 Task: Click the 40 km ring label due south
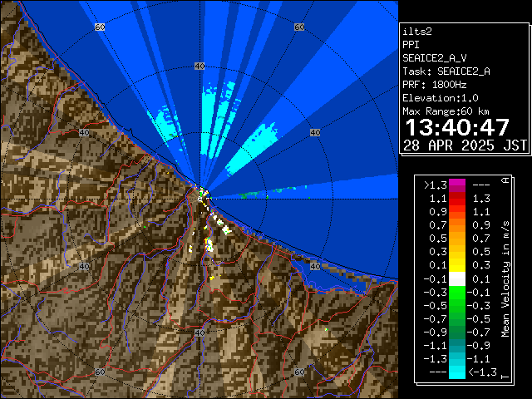(x=199, y=332)
